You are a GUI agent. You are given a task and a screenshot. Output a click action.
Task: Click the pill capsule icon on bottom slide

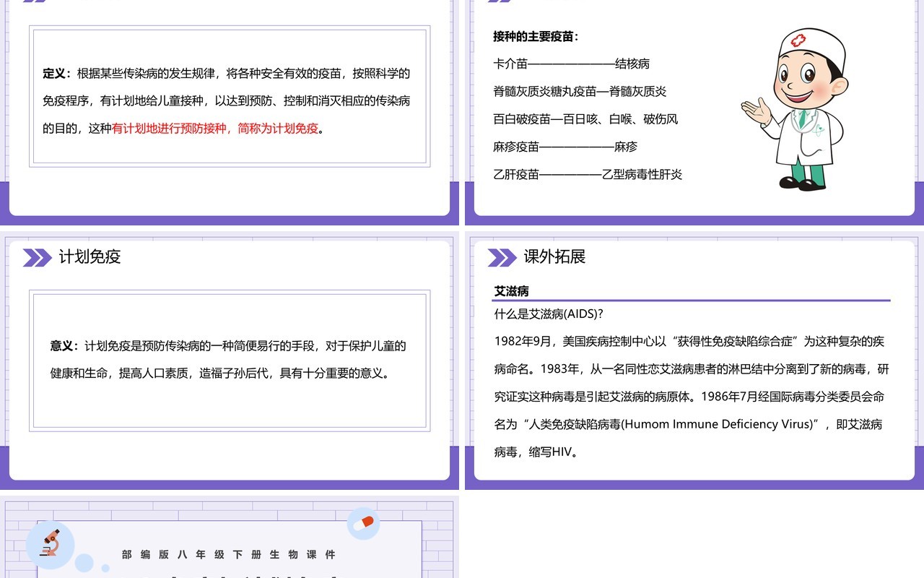[364, 522]
